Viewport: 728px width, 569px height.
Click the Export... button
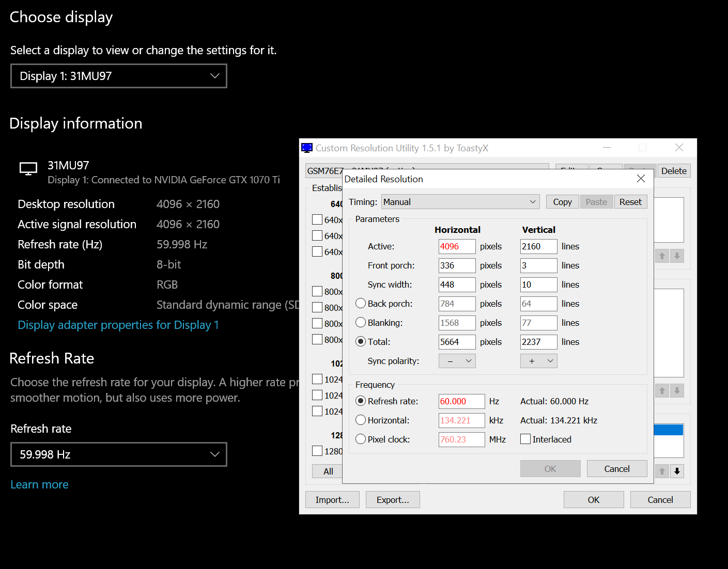393,500
